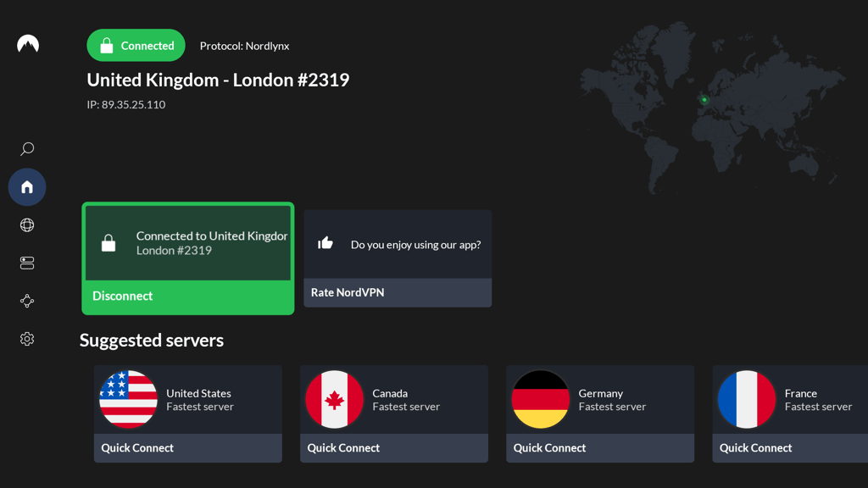Click 'Do you enjoy using our app?' text
The height and width of the screenshot is (488, 868).
pos(415,245)
